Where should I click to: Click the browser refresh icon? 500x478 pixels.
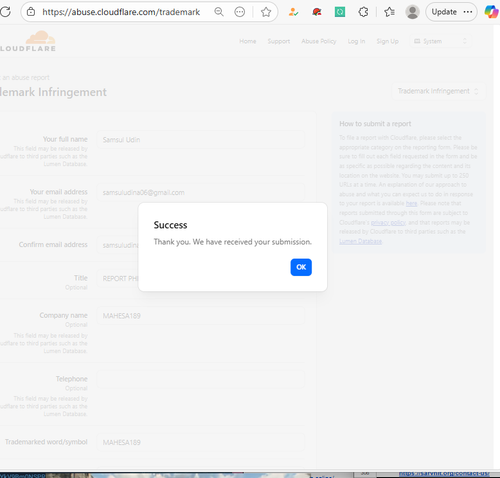click(x=5, y=12)
